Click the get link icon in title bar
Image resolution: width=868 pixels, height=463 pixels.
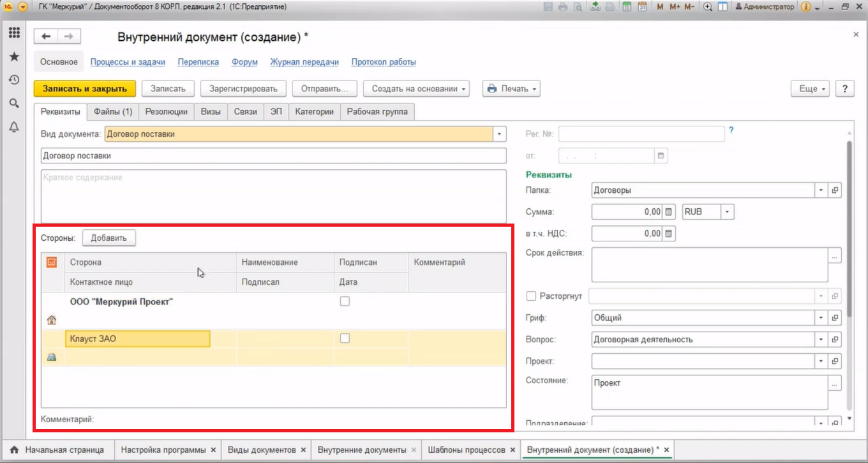(x=595, y=7)
